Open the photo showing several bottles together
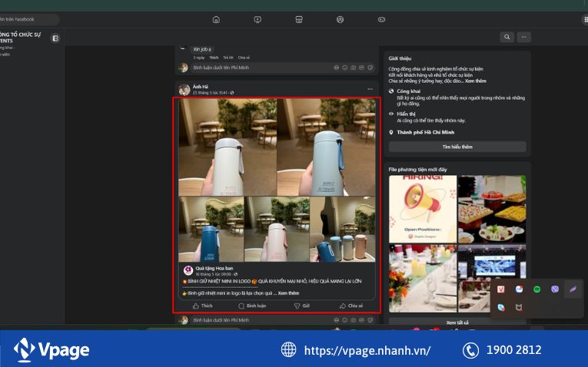588x367 pixels. [x=343, y=230]
